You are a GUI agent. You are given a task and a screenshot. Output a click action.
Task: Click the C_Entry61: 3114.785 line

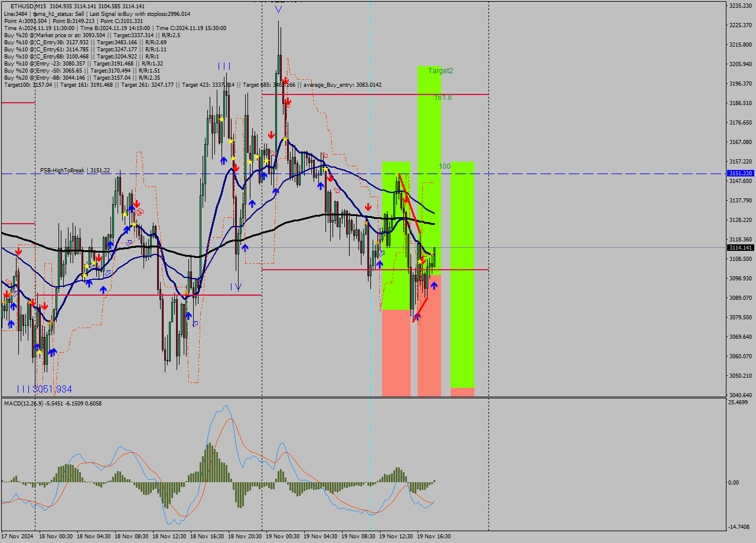pos(85,49)
